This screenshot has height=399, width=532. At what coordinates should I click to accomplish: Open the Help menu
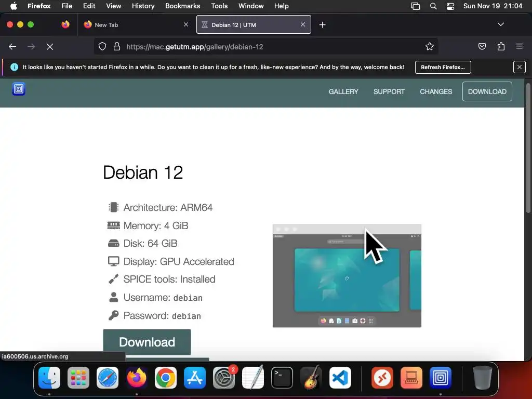[x=281, y=6]
